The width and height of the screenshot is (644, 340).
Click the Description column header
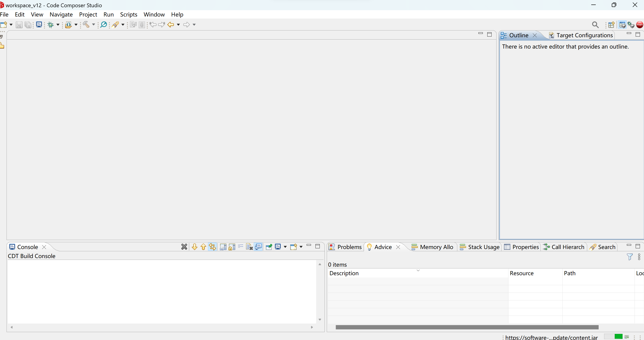coord(344,273)
